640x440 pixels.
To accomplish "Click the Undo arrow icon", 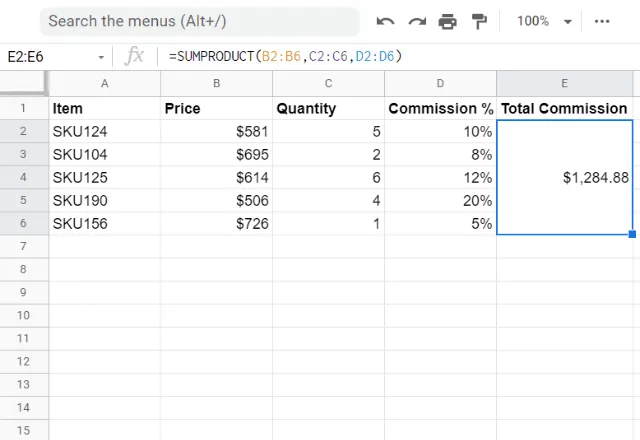I will (x=386, y=21).
